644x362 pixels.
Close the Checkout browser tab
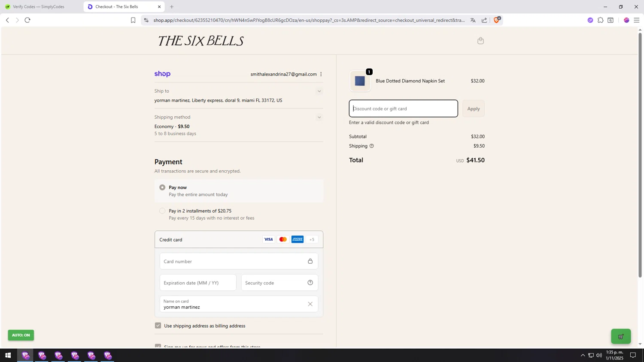click(x=159, y=7)
